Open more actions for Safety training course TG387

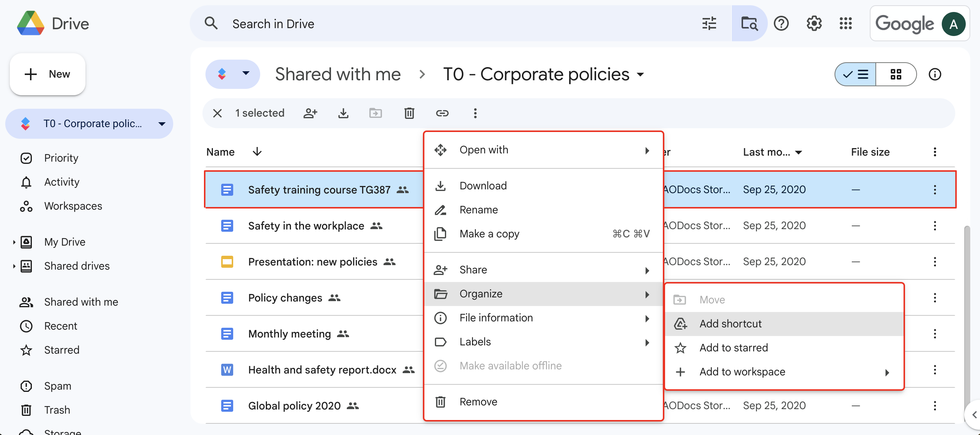pyautogui.click(x=935, y=189)
